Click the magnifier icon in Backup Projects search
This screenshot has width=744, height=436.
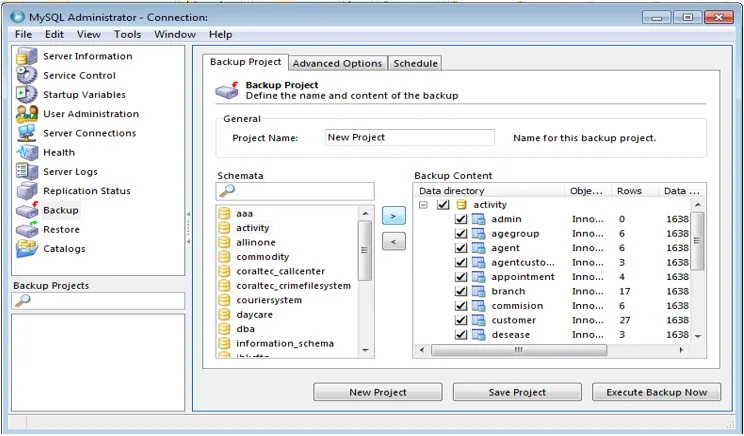[22, 301]
